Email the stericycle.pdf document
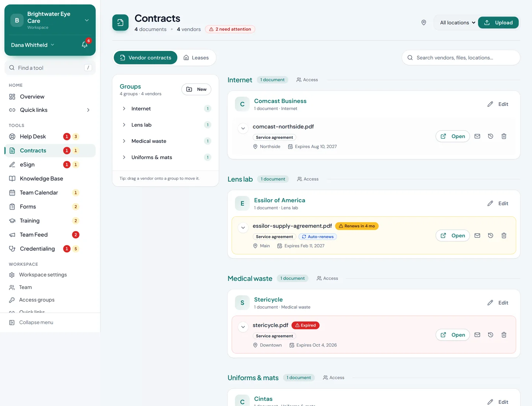532x406 pixels. coord(477,335)
